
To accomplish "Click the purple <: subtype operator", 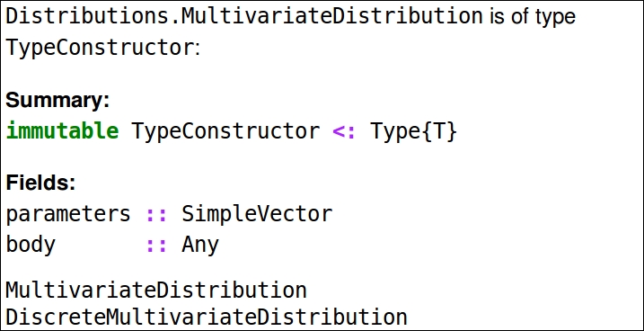I will 344,131.
